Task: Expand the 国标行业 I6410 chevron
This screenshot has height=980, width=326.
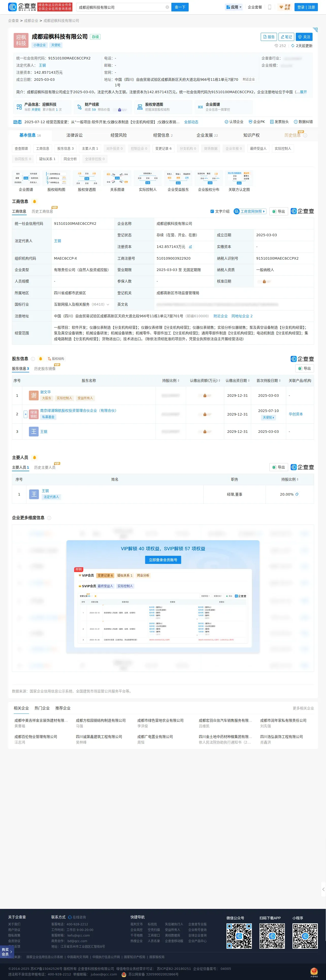Action: tap(108, 305)
